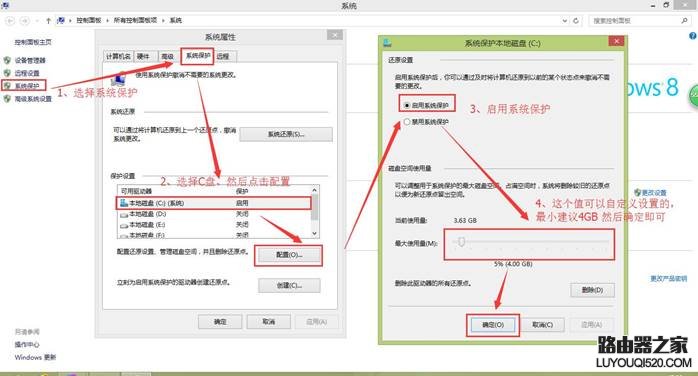Switch to the 高级 tab

tap(167, 56)
